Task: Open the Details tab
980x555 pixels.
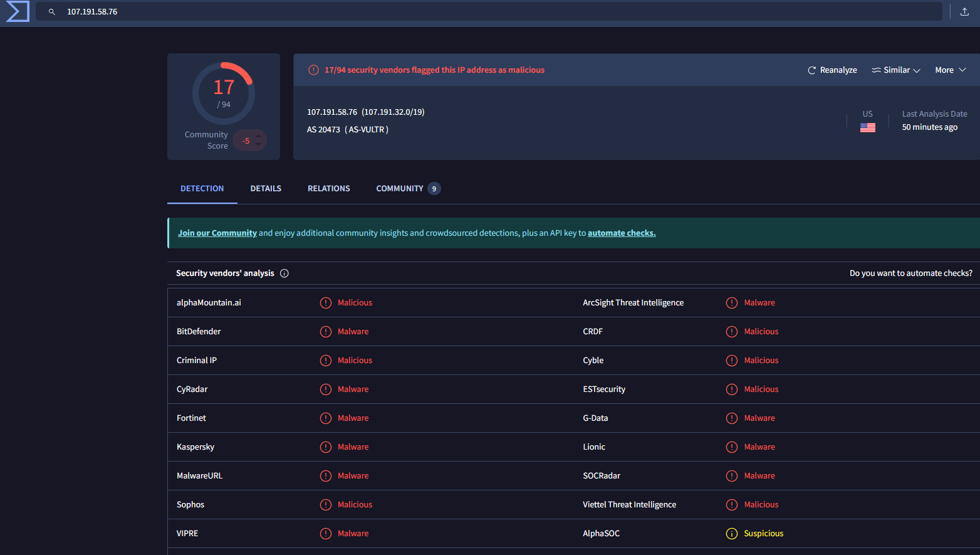Action: coord(266,189)
